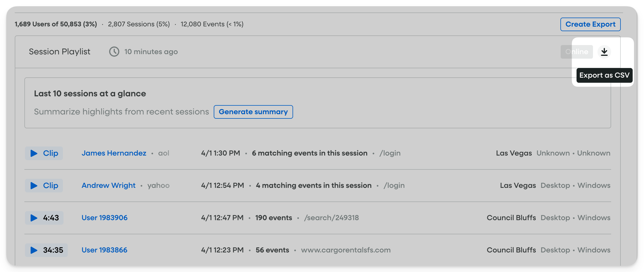Image resolution: width=644 pixels, height=272 pixels.
Task: Open James Hernandez user profile
Action: coord(114,153)
